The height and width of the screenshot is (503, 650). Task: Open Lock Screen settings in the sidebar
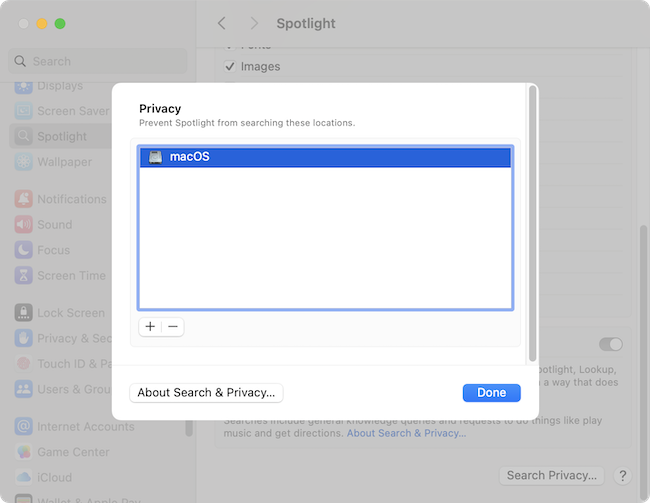click(x=70, y=313)
